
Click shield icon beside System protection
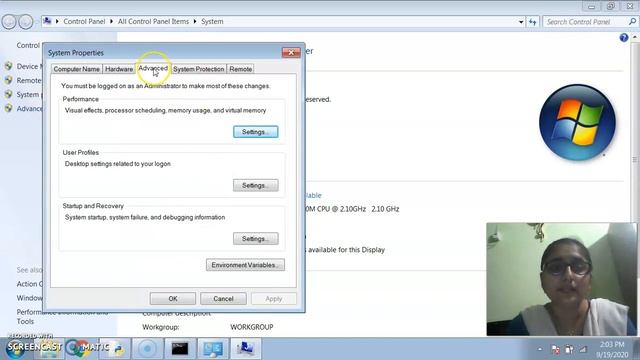point(9,94)
